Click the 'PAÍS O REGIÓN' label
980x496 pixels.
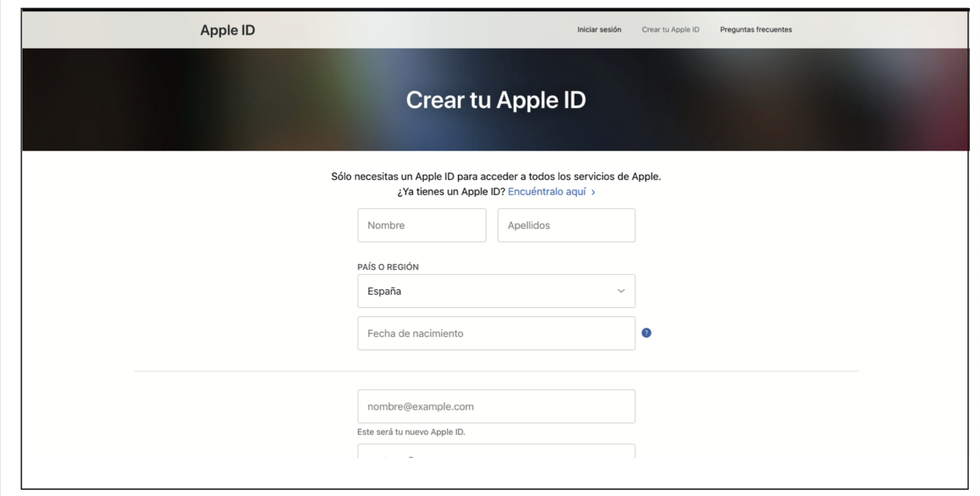point(388,267)
